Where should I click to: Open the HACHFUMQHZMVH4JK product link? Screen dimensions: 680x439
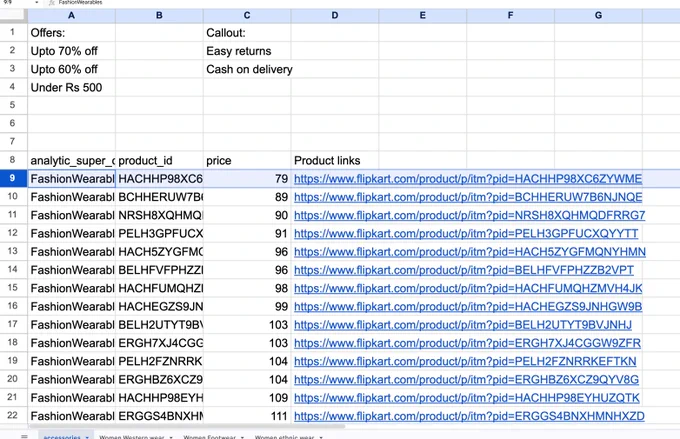[x=468, y=288]
